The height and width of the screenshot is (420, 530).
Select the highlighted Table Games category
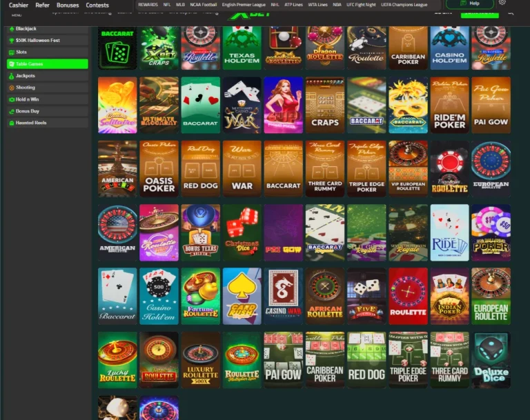click(x=48, y=64)
